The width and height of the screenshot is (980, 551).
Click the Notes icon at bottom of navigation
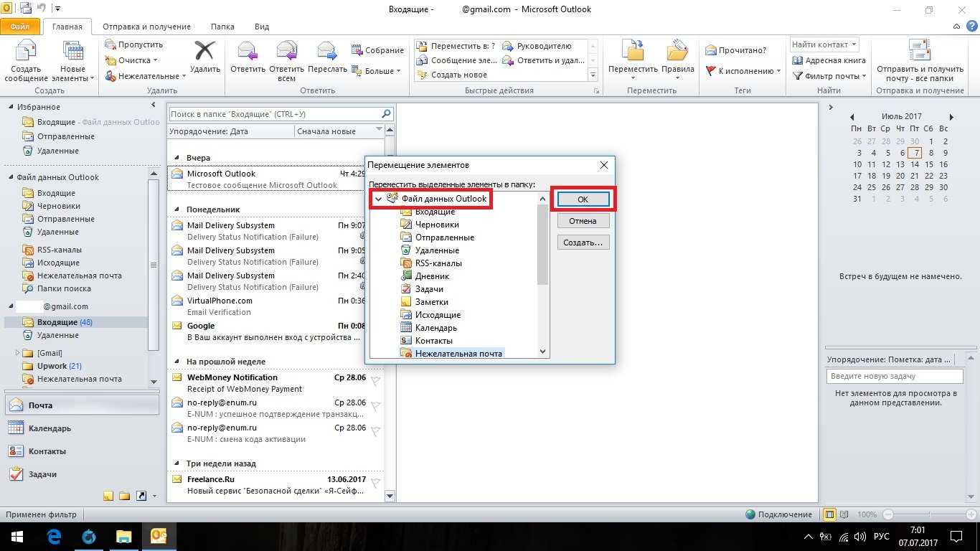pyautogui.click(x=108, y=496)
